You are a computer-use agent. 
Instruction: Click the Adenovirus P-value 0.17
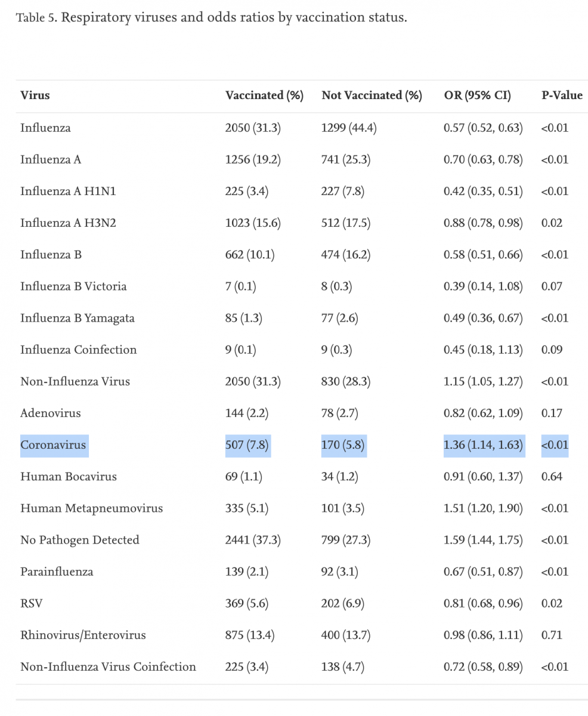click(x=552, y=413)
